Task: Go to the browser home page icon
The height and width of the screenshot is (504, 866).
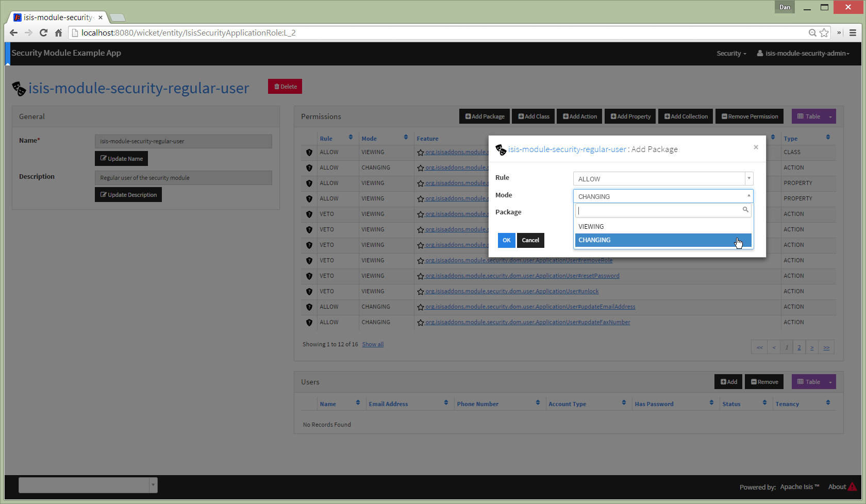Action: 58,33
